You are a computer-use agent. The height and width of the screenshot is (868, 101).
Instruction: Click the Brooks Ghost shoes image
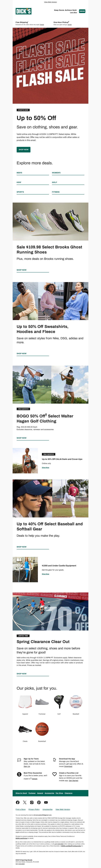pyautogui.click(x=50, y=221)
